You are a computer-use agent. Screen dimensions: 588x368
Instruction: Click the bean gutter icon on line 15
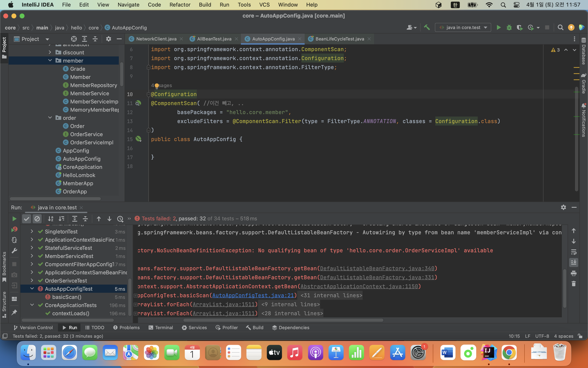click(138, 139)
